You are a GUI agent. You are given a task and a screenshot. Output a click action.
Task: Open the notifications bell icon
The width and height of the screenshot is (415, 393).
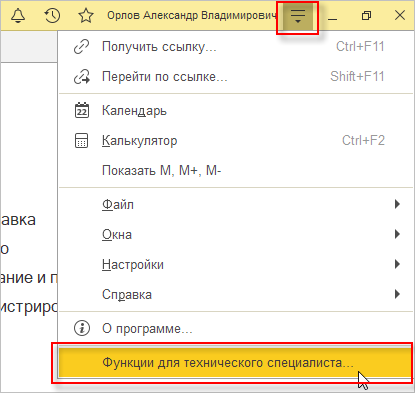(x=18, y=15)
